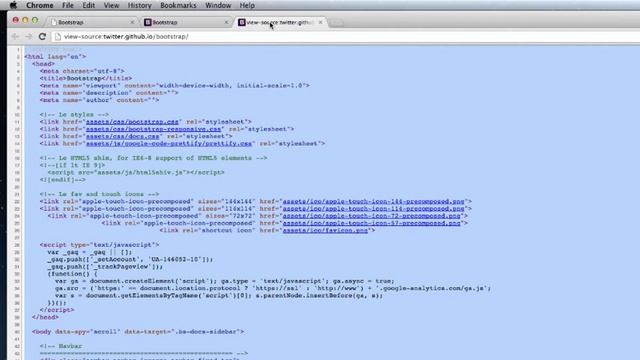Open the Bookmarks menu
This screenshot has height=360, width=640.
178,5
